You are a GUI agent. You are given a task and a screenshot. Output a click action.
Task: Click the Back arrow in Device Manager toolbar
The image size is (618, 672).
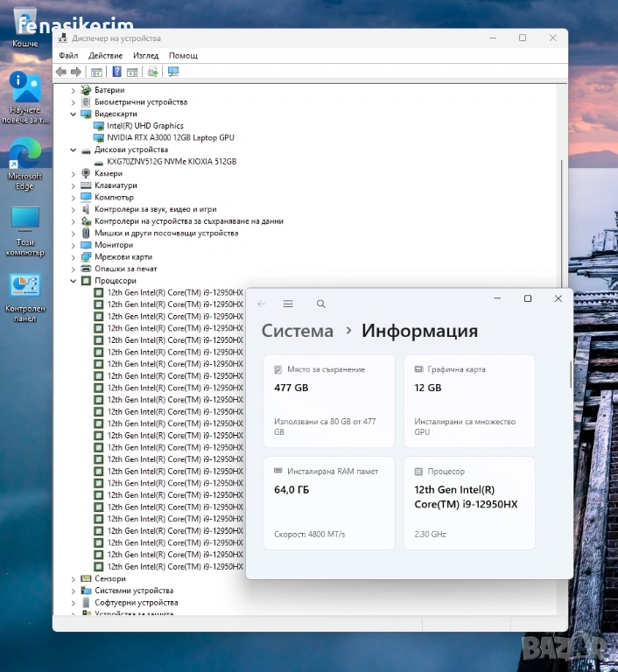click(60, 72)
